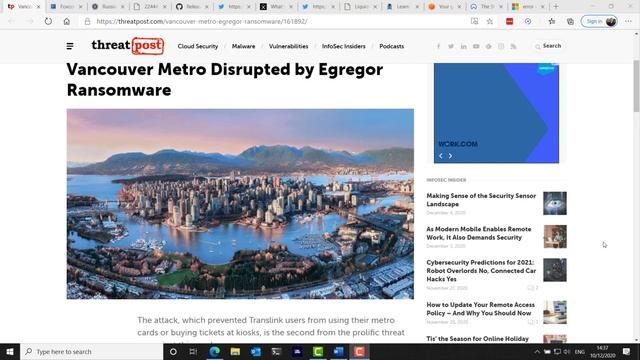Open Word from taskbar
This screenshot has height=360, width=640.
point(339,351)
